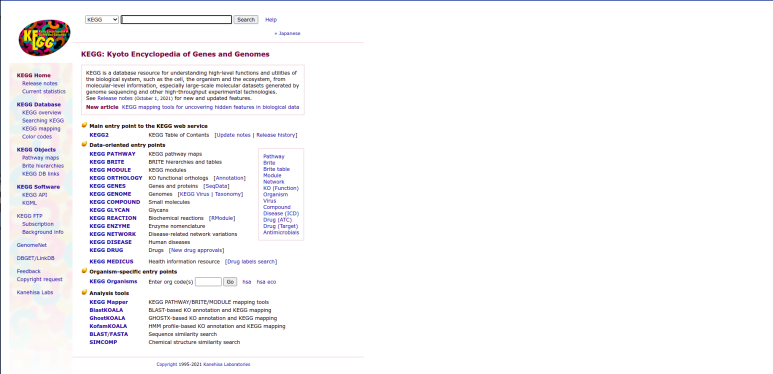This screenshot has width=773, height=374.
Task: Open the Annotation link beside KO orthologs
Action: coord(230,178)
